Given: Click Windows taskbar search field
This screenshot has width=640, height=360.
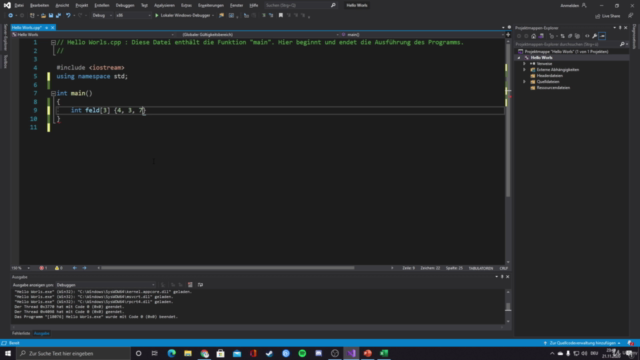Looking at the screenshot, I should coord(73,353).
